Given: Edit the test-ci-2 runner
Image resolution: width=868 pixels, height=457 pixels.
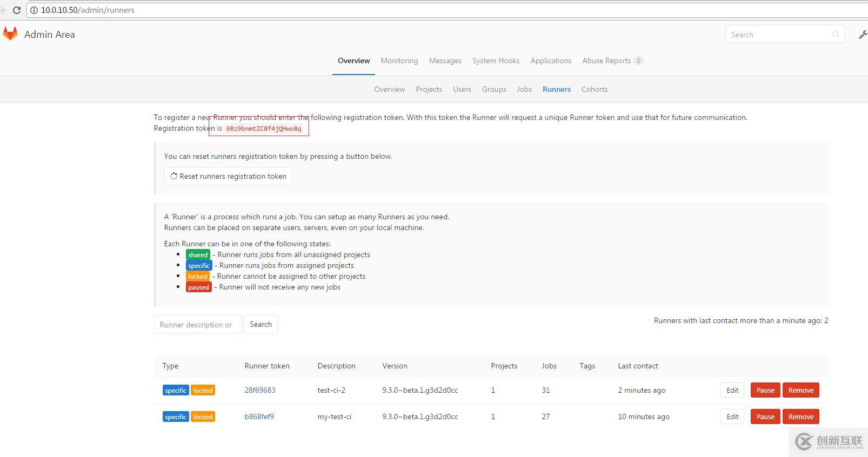Looking at the screenshot, I should click(732, 390).
